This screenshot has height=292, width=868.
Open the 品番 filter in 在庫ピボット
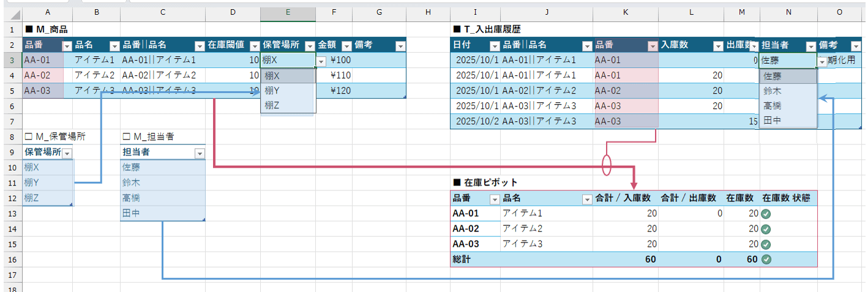495,199
